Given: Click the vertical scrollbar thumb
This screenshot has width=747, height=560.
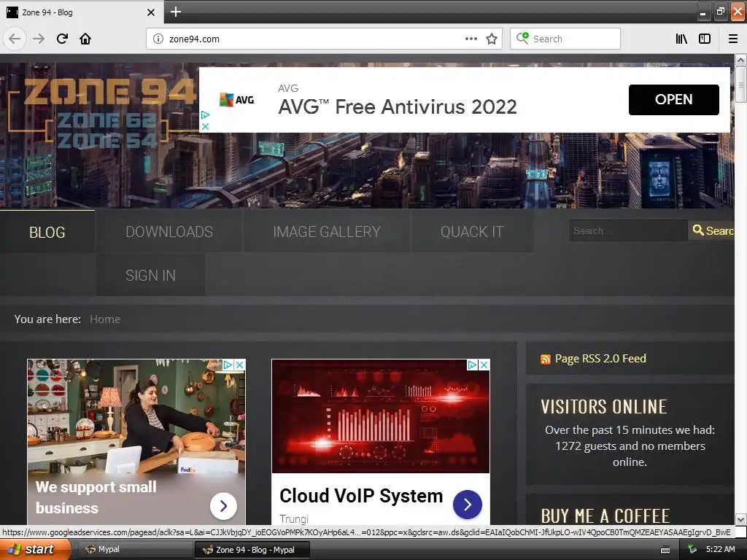Looking at the screenshot, I should tap(740, 85).
